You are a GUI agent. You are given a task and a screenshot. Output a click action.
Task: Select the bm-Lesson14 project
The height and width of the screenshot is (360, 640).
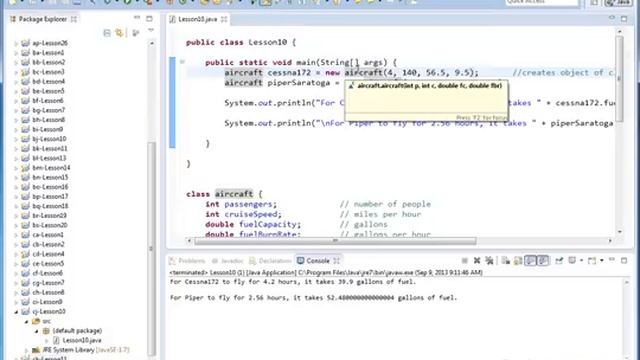coord(51,168)
